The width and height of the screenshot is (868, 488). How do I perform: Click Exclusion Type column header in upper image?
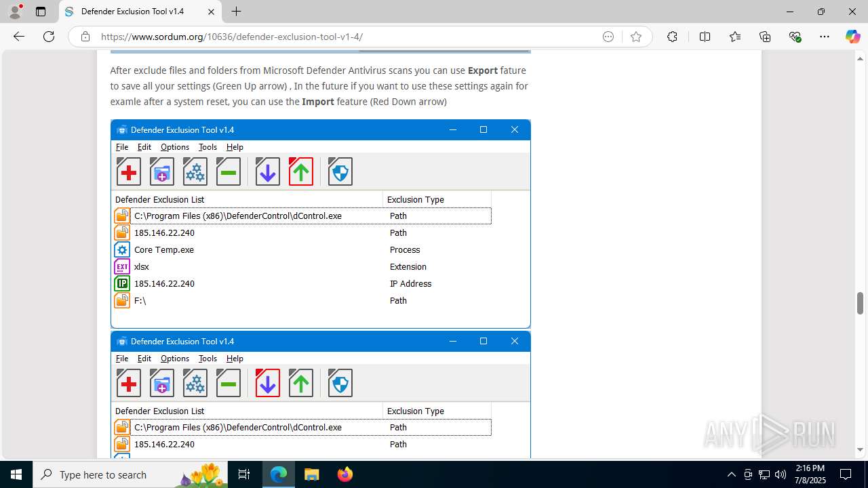pos(437,199)
